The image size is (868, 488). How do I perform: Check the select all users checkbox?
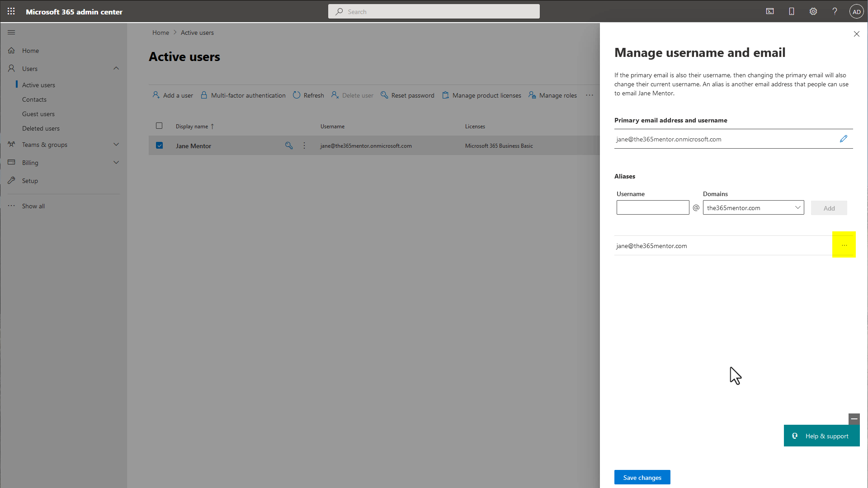159,125
